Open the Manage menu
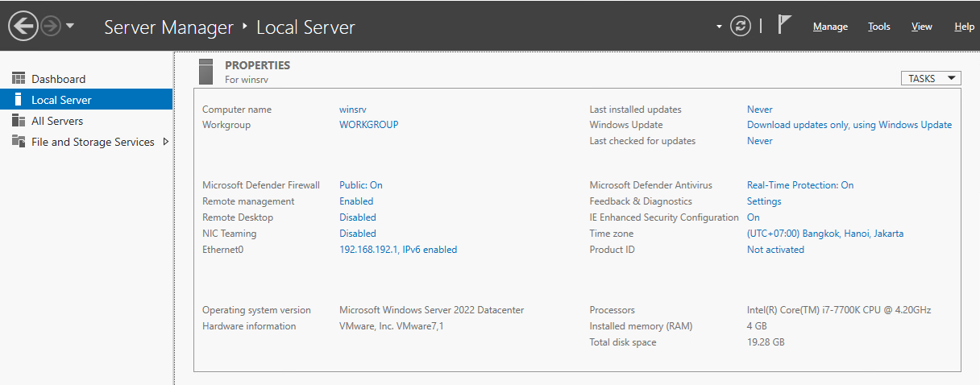980x385 pixels. pyautogui.click(x=830, y=27)
